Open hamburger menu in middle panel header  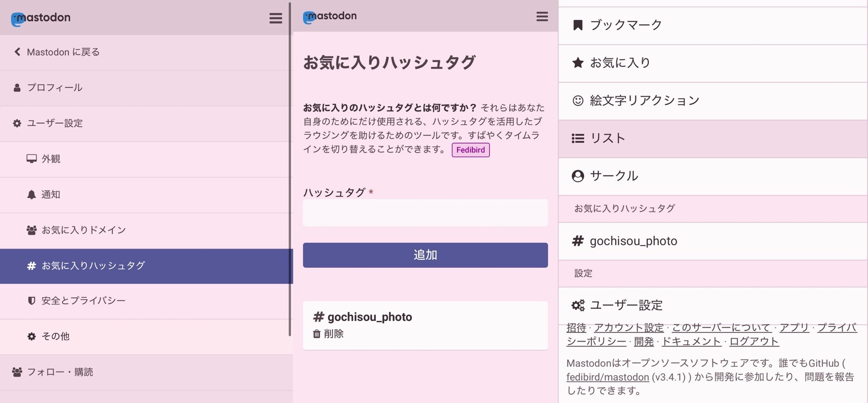(542, 17)
